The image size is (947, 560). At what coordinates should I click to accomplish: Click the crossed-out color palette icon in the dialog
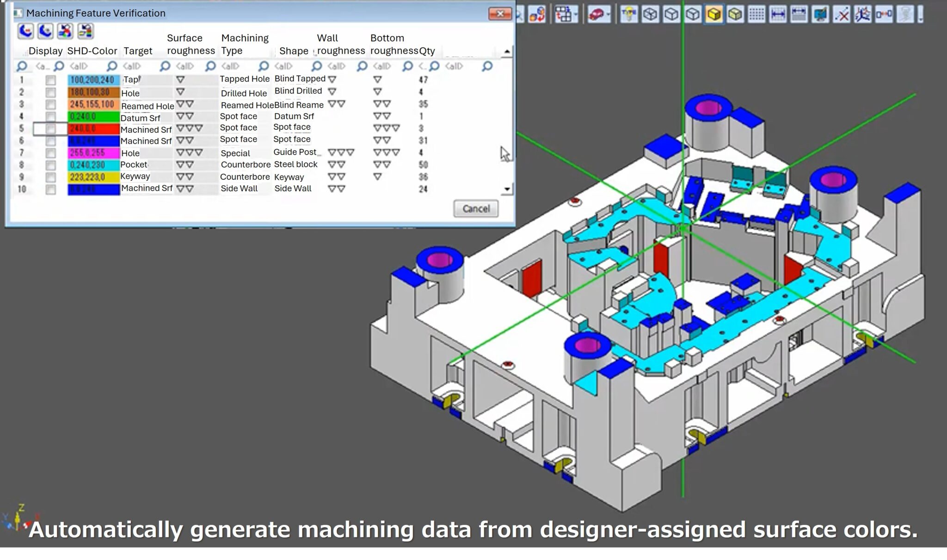65,31
